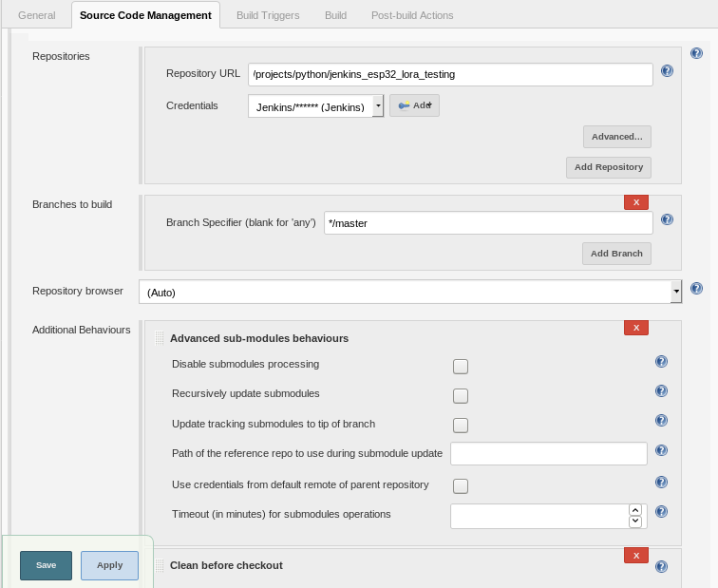Grab drag handle of Advanced sub-modules behaviours
718x588 pixels.
click(x=159, y=338)
